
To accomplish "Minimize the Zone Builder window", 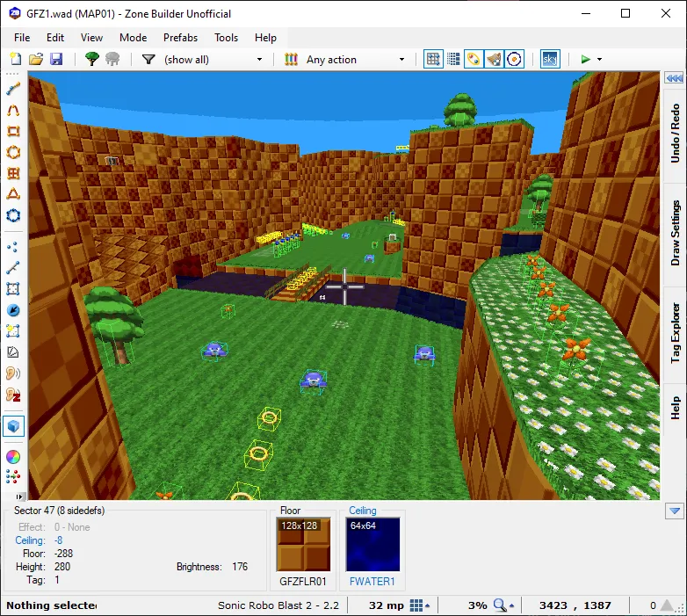I will [586, 13].
